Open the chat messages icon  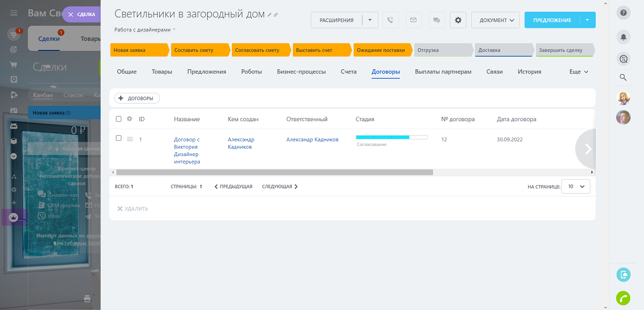(x=436, y=20)
